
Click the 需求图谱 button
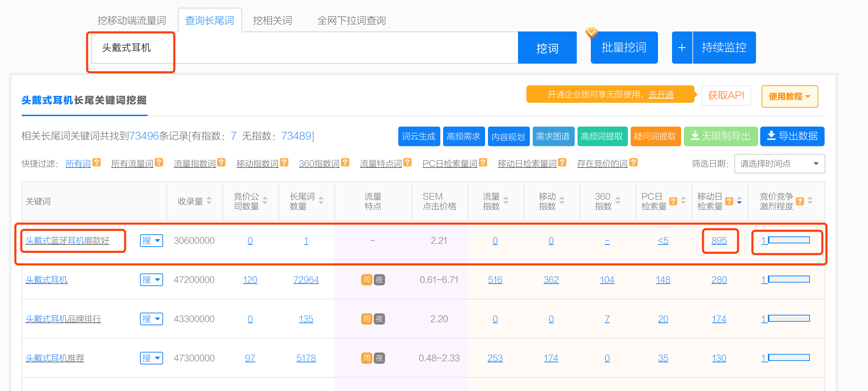[x=553, y=136]
